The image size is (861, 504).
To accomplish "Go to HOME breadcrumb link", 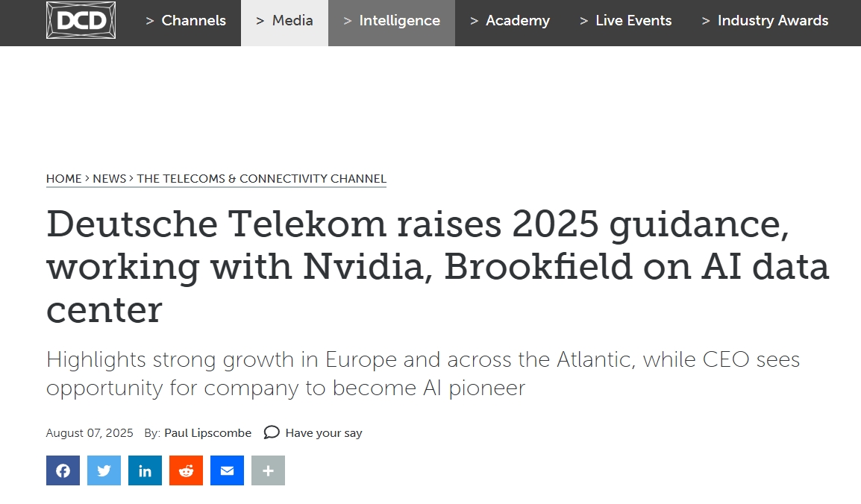I will [x=63, y=179].
